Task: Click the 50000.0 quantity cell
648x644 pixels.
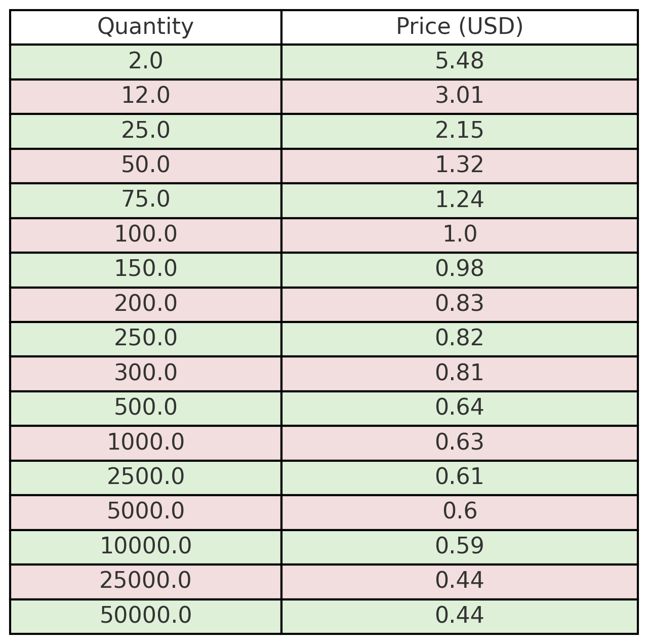Action: point(146,617)
